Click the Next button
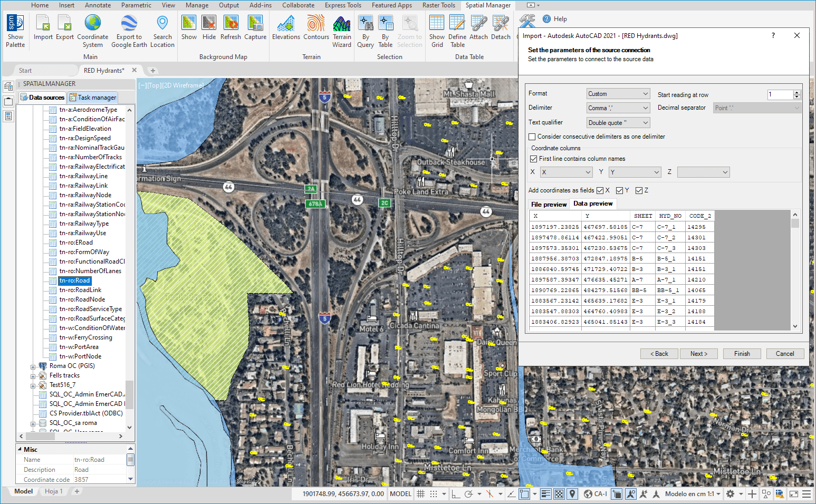 699,354
